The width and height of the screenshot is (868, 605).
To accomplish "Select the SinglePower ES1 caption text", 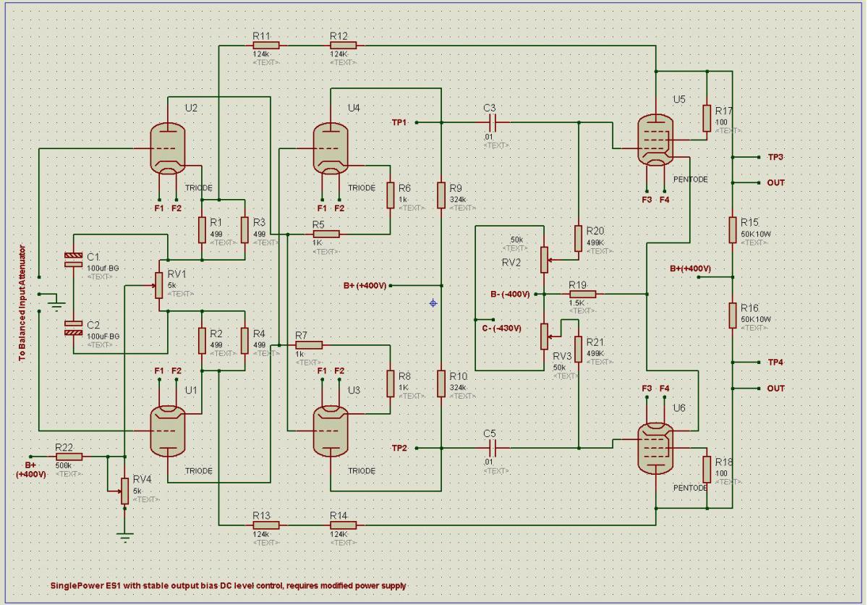I will pyautogui.click(x=228, y=585).
